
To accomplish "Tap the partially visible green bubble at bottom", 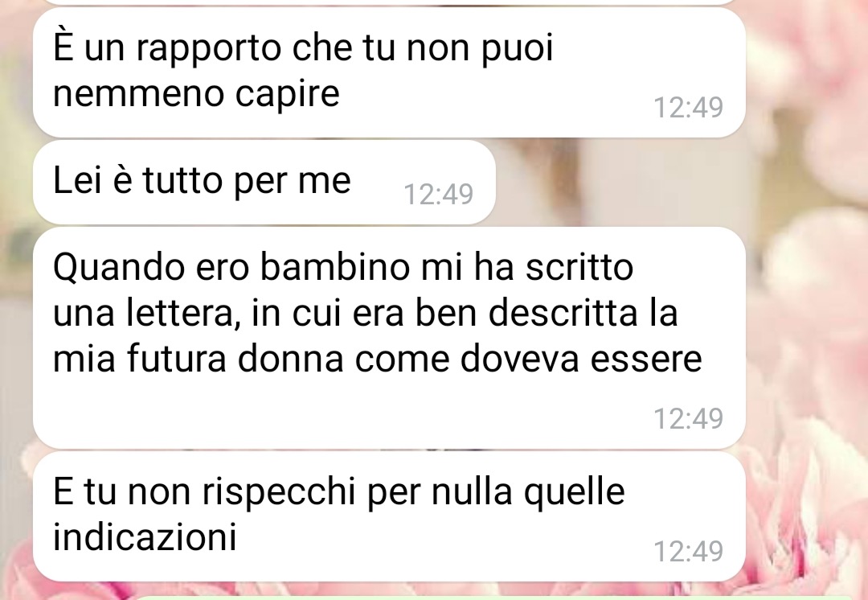I will coord(440,598).
